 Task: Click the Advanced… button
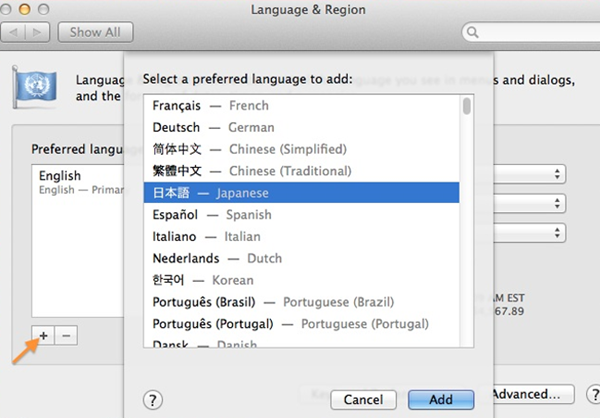point(531,395)
